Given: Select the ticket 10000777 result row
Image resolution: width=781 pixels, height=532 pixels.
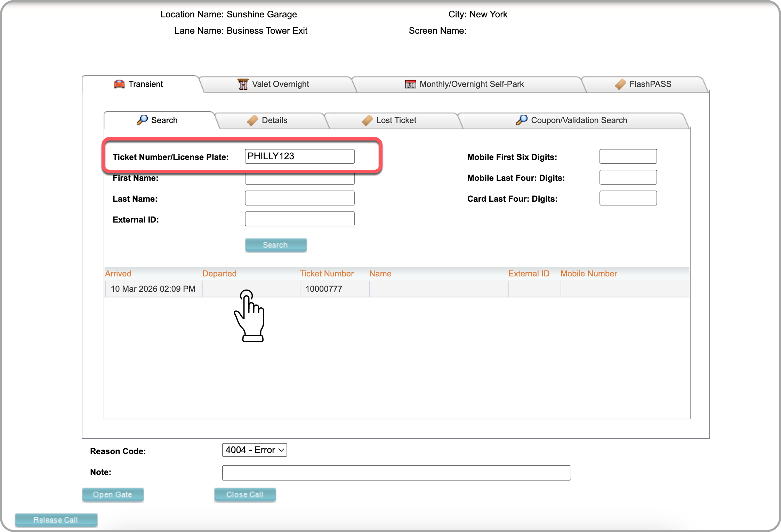Looking at the screenshot, I should pyautogui.click(x=397, y=289).
